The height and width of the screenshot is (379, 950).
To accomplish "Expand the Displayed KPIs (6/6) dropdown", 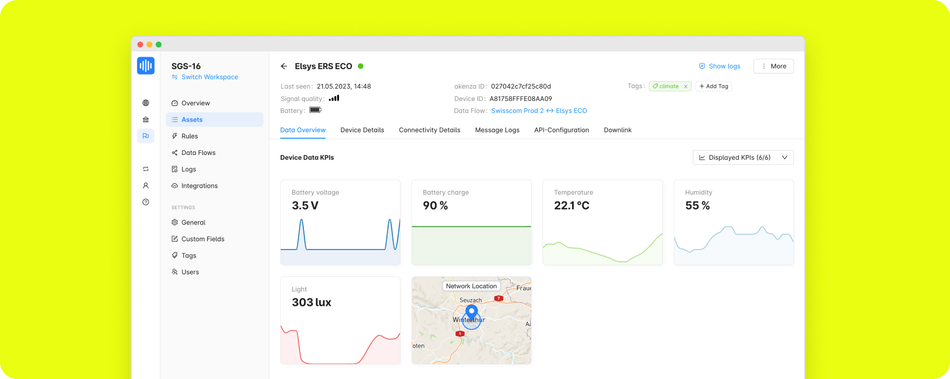I will click(743, 157).
